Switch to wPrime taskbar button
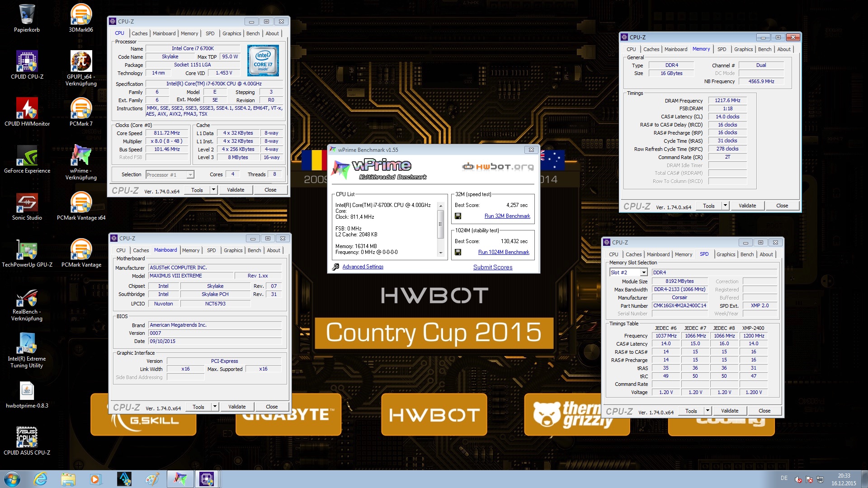 (x=180, y=479)
